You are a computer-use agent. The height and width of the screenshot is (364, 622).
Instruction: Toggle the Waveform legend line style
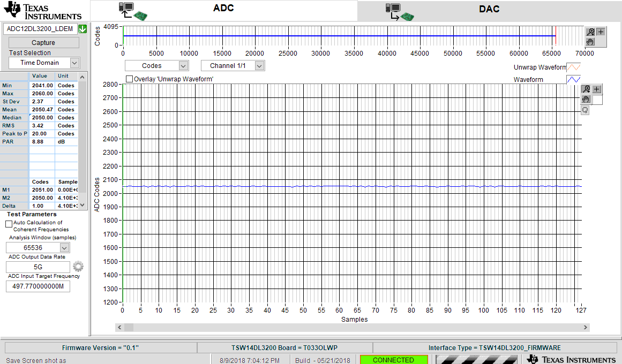pyautogui.click(x=574, y=79)
